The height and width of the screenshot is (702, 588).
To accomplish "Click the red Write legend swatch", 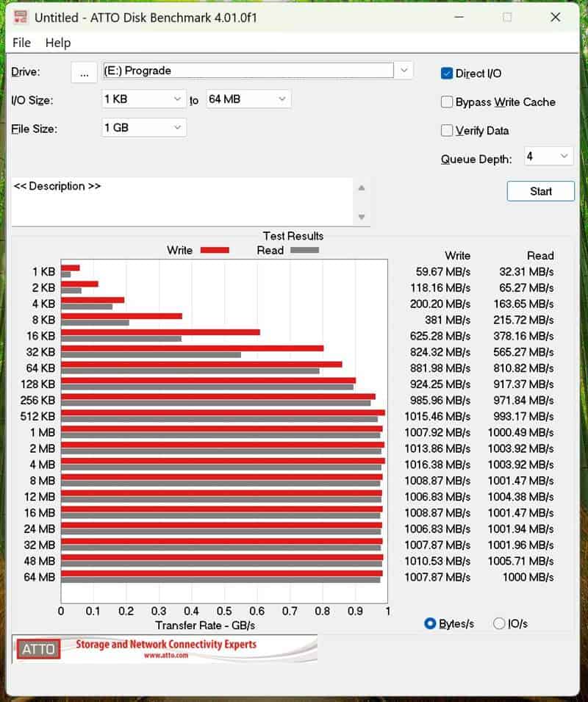I will point(215,250).
